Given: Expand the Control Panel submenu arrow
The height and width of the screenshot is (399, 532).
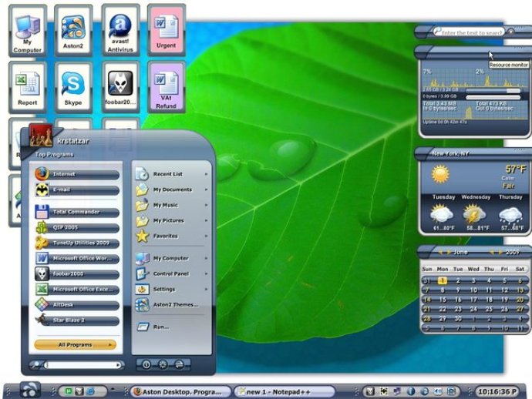Looking at the screenshot, I should click(x=206, y=273).
